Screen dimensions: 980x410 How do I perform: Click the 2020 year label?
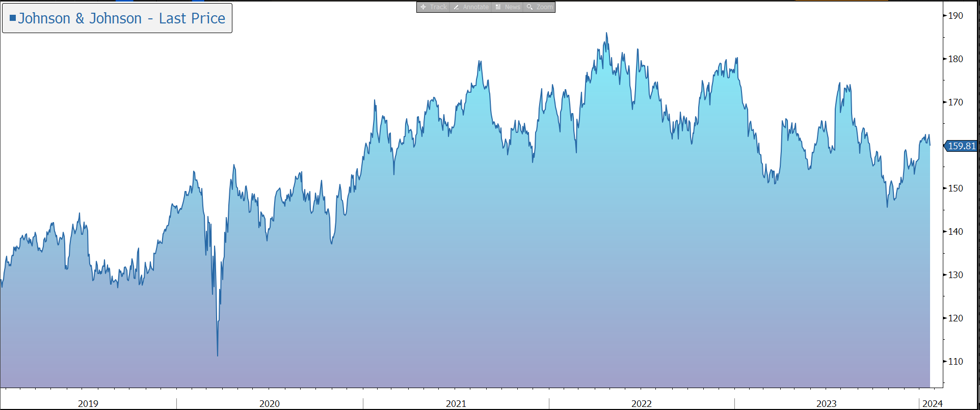tap(270, 404)
